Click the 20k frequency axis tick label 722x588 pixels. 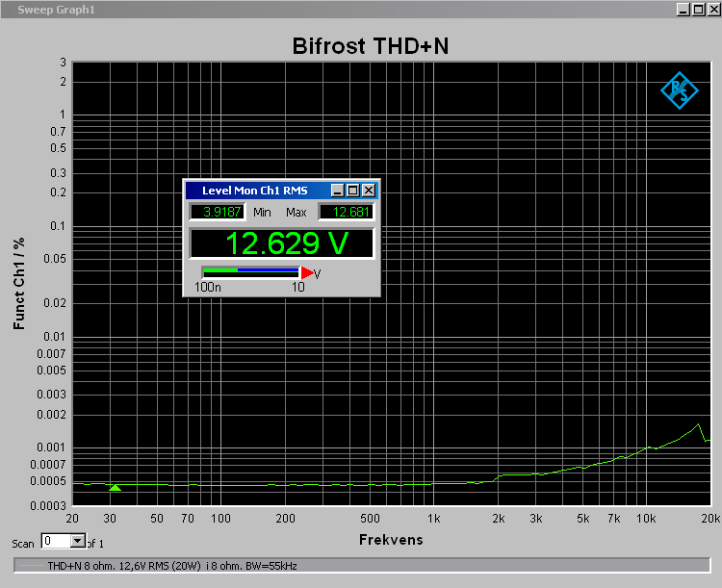(710, 519)
